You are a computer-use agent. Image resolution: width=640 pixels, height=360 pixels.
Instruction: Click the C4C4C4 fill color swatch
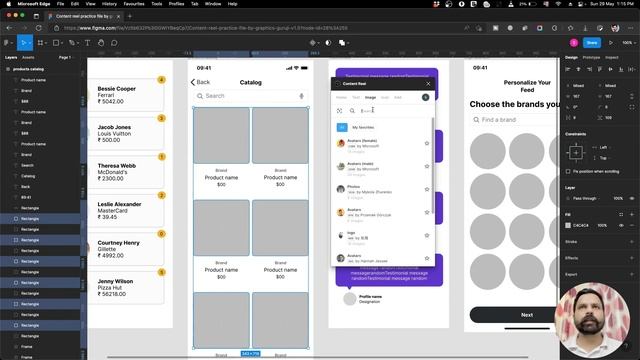pos(568,225)
